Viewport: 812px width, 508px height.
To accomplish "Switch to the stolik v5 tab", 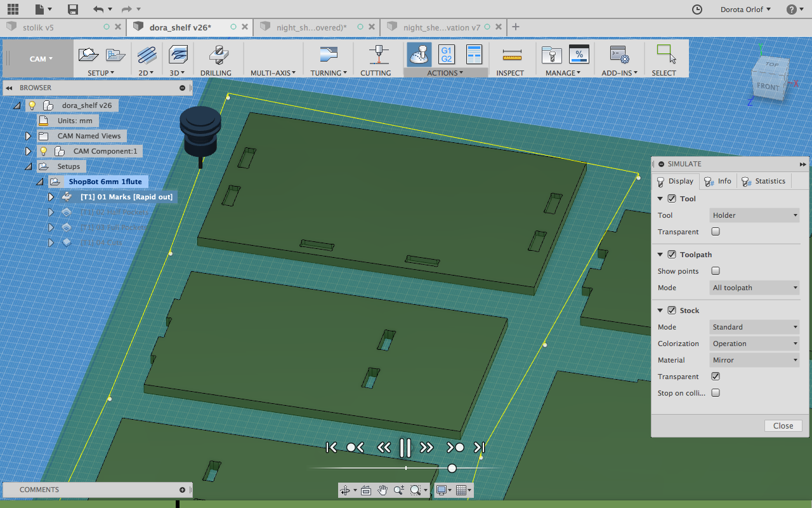I will pyautogui.click(x=39, y=27).
